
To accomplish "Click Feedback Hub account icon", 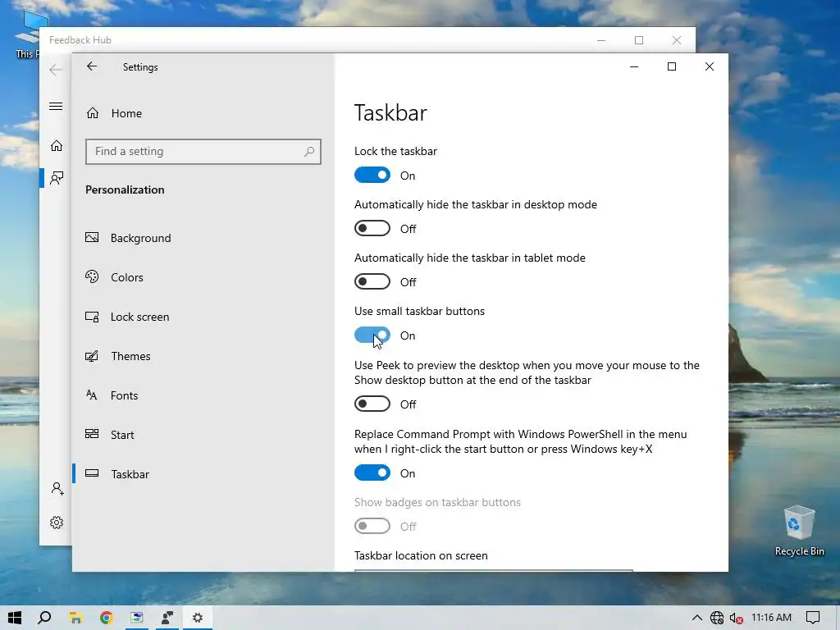I will click(57, 489).
